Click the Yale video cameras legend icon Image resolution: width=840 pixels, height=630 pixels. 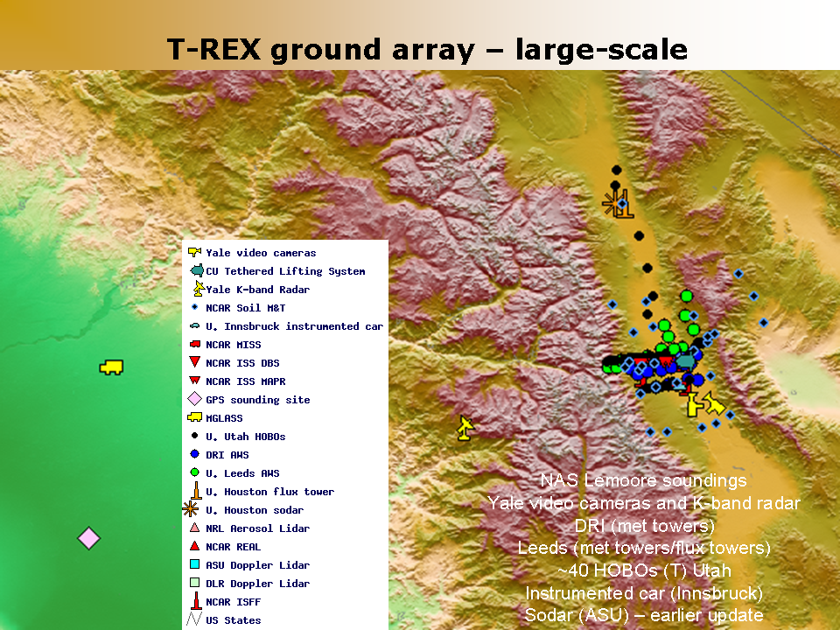point(194,252)
